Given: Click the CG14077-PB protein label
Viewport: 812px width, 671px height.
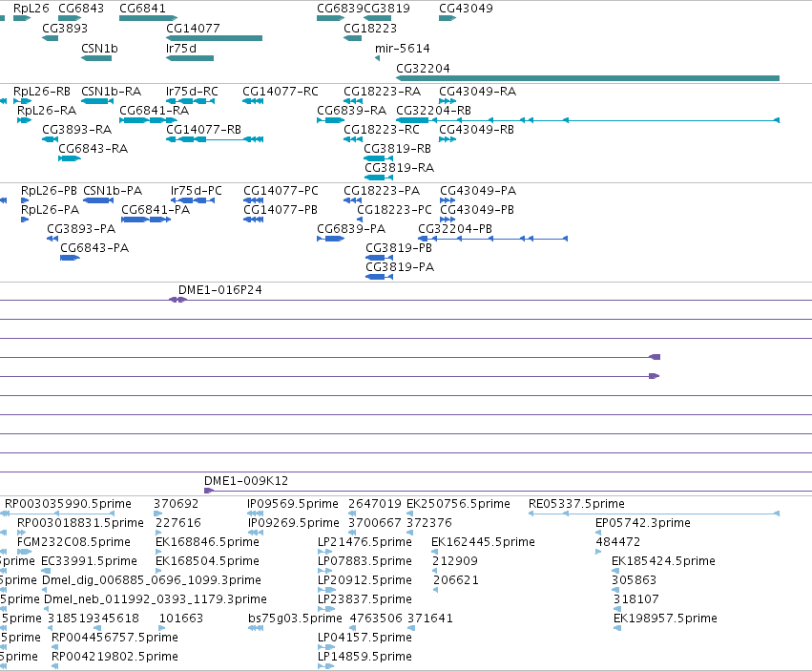Looking at the screenshot, I should pos(281,210).
